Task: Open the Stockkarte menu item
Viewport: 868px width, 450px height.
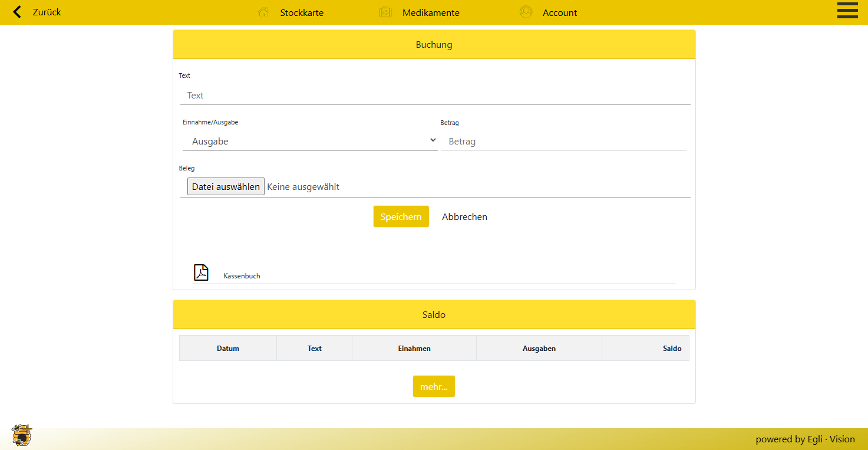Action: [x=302, y=12]
